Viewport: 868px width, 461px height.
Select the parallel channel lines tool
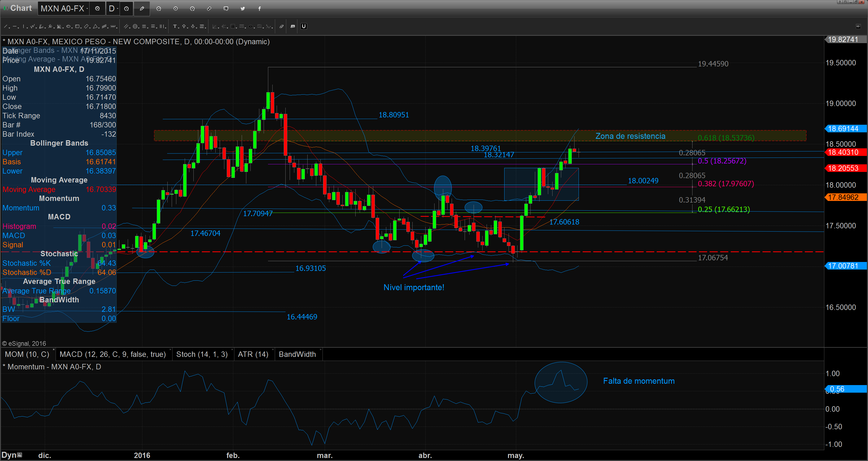pos(104,26)
